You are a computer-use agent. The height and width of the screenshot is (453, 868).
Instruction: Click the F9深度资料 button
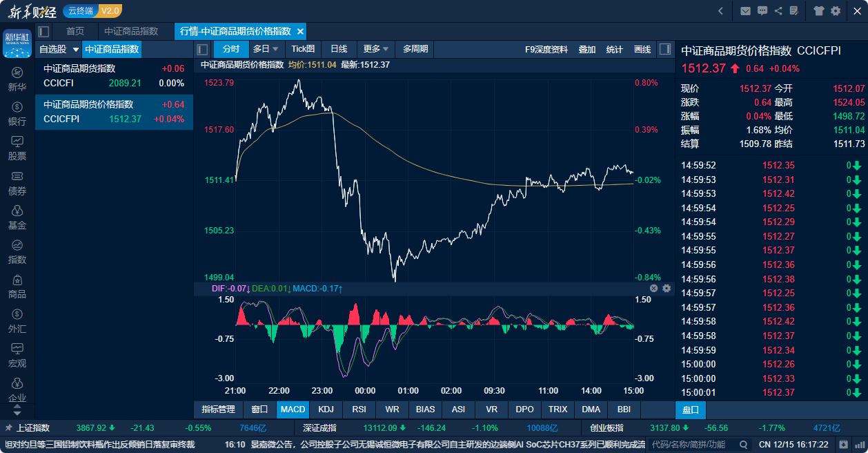(x=546, y=49)
